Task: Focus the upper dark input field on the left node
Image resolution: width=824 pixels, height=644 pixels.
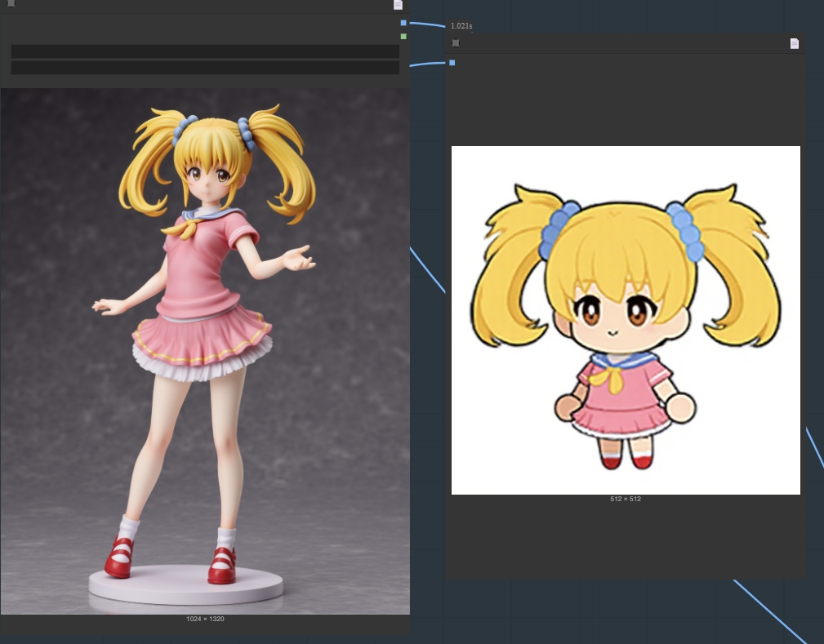Action: [205, 51]
